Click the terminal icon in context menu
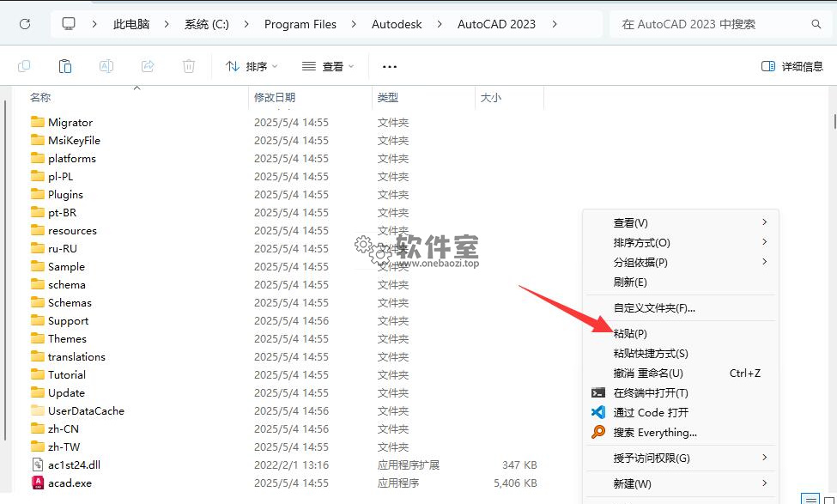 click(597, 393)
